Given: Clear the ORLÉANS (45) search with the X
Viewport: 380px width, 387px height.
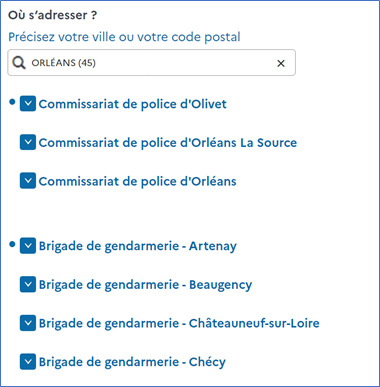Looking at the screenshot, I should tap(281, 63).
